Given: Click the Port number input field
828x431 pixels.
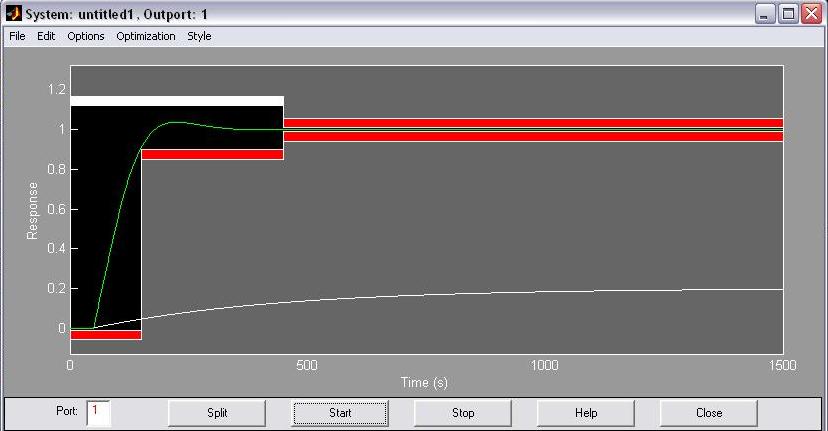Looking at the screenshot, I should coord(99,413).
